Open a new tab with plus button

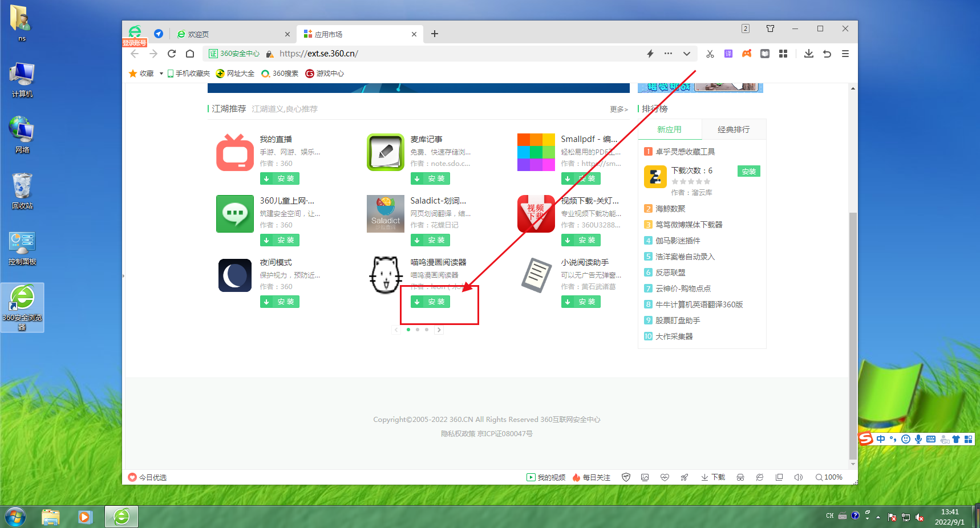click(x=435, y=34)
